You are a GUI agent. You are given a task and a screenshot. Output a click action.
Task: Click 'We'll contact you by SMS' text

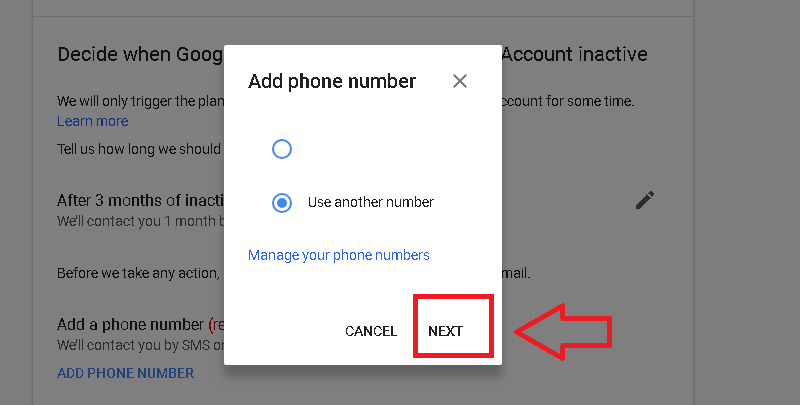pyautogui.click(x=140, y=345)
